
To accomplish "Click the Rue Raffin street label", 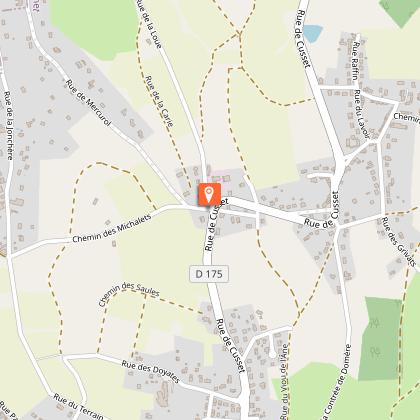I will tap(356, 61).
